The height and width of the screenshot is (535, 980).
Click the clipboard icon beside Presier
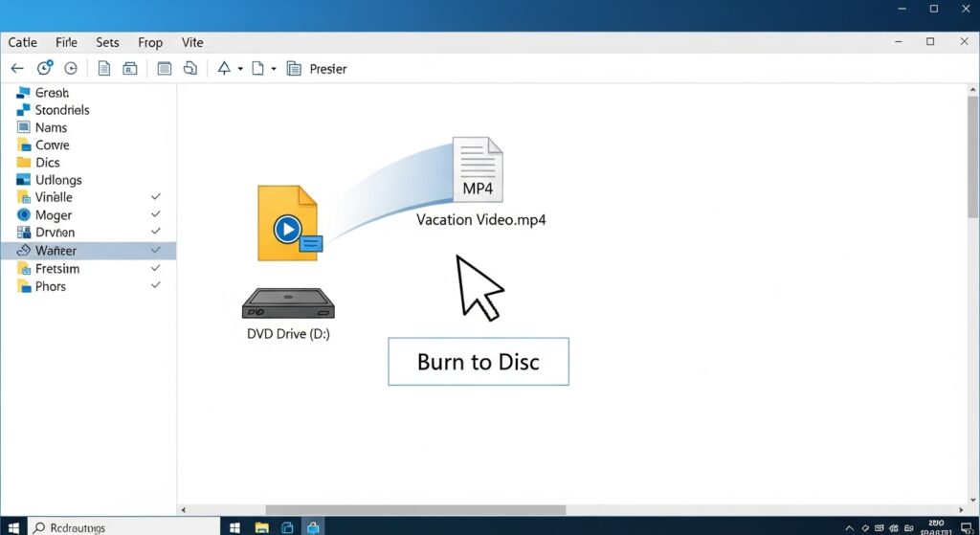293,69
